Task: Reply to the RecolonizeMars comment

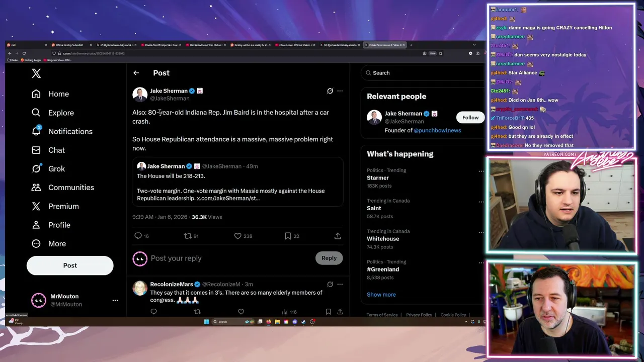Action: tap(153, 312)
